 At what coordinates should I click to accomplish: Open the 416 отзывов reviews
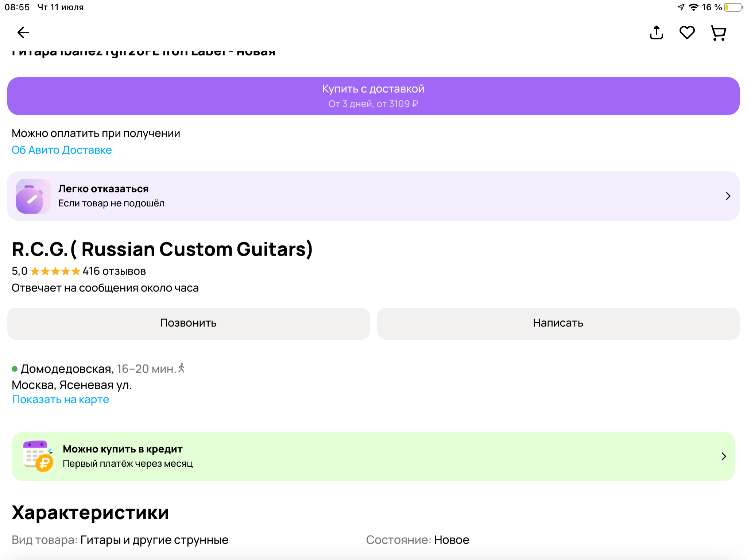[x=114, y=271]
